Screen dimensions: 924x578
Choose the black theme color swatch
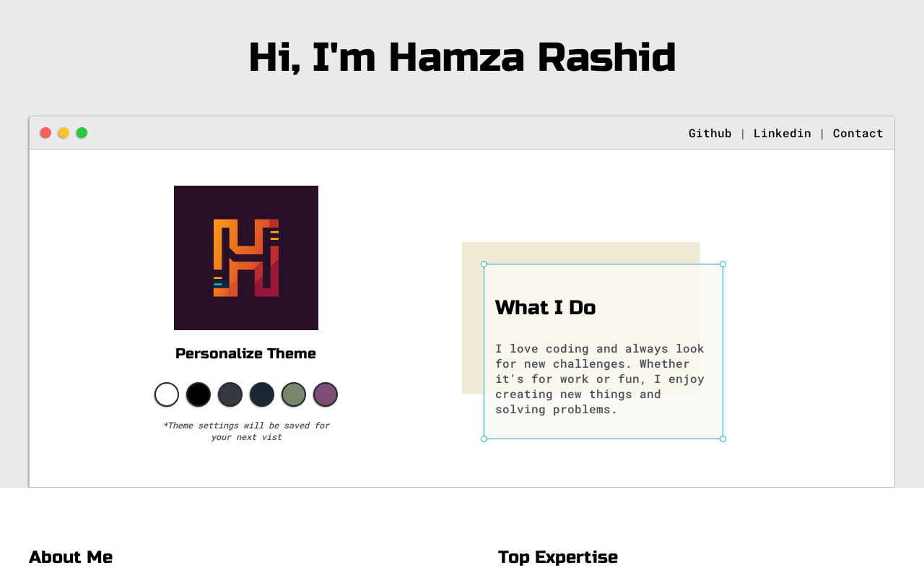(x=199, y=394)
